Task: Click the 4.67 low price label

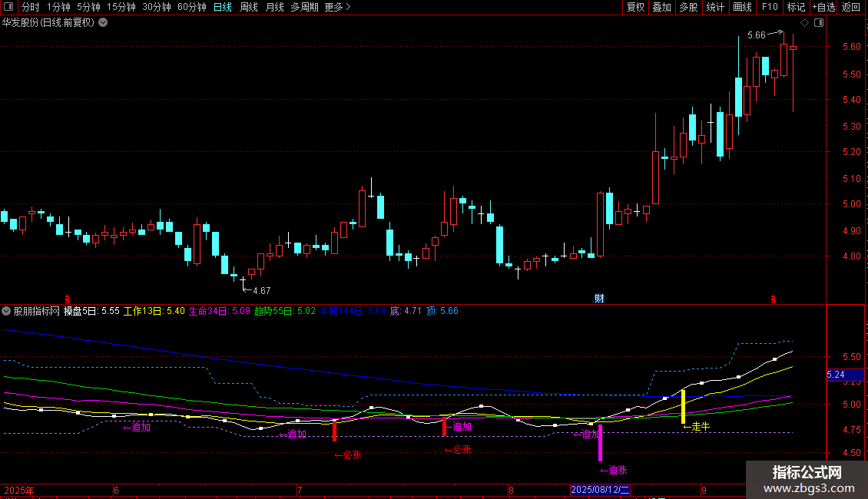Action: tap(262, 290)
